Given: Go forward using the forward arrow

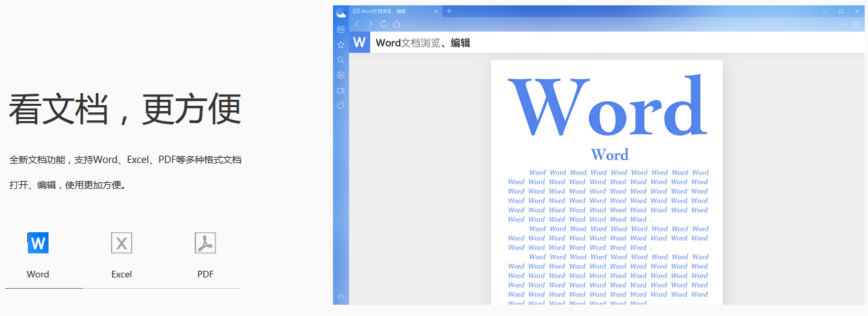Looking at the screenshot, I should (x=370, y=24).
